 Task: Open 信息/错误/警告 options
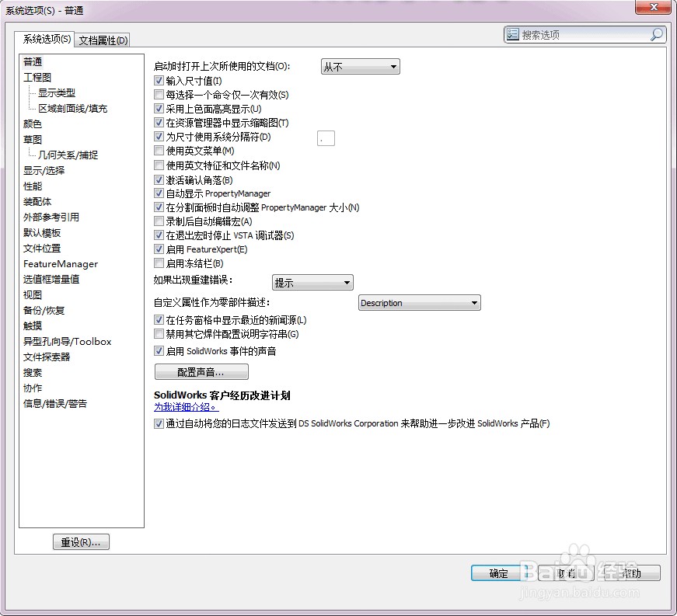click(55, 404)
